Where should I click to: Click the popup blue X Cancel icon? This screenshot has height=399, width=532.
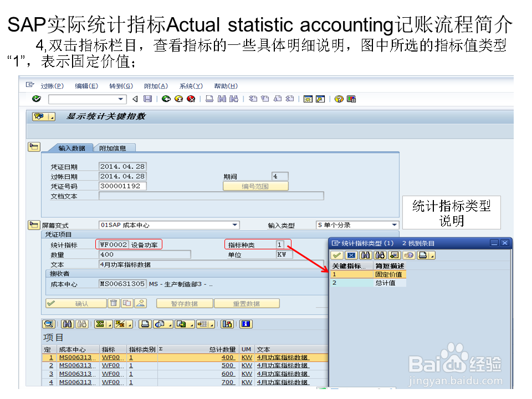tap(351, 255)
